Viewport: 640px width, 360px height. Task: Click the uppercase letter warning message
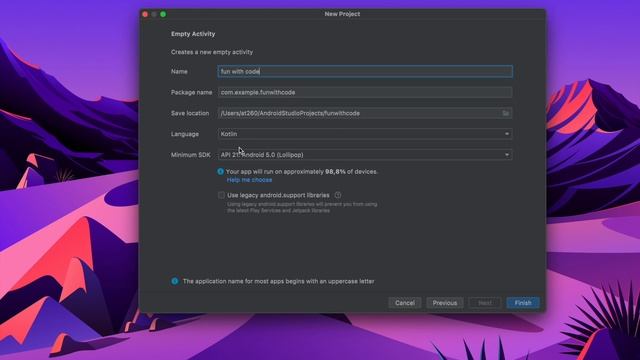click(278, 281)
